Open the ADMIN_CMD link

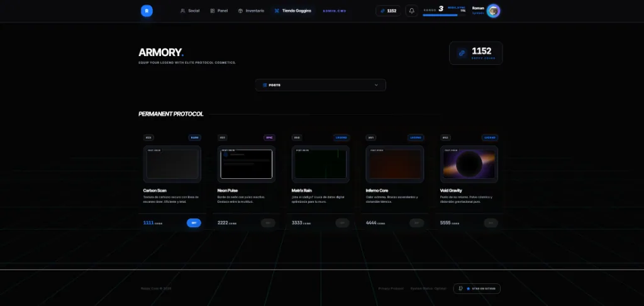coord(335,11)
